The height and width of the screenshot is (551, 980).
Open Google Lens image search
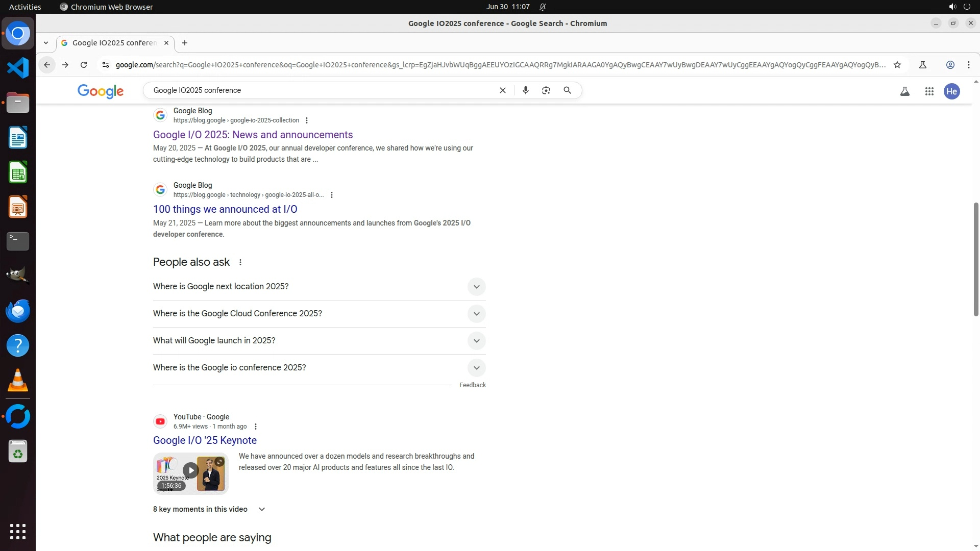(546, 90)
